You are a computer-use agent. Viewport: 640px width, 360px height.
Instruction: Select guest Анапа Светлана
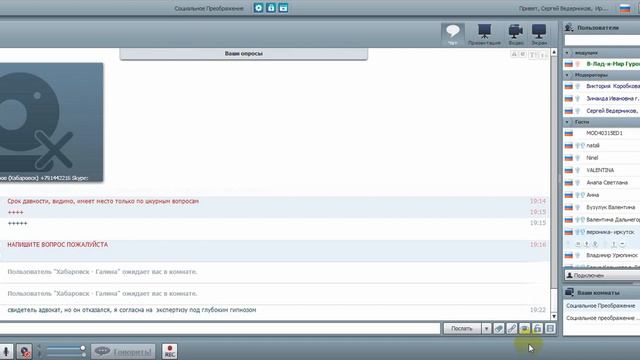(x=607, y=182)
